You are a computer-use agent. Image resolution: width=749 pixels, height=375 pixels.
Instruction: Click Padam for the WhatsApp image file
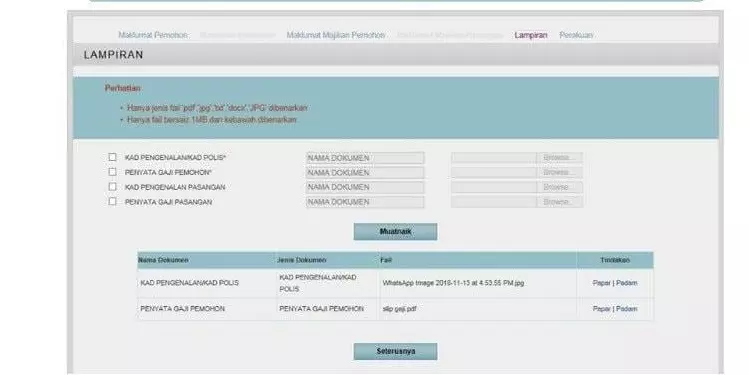click(x=627, y=283)
